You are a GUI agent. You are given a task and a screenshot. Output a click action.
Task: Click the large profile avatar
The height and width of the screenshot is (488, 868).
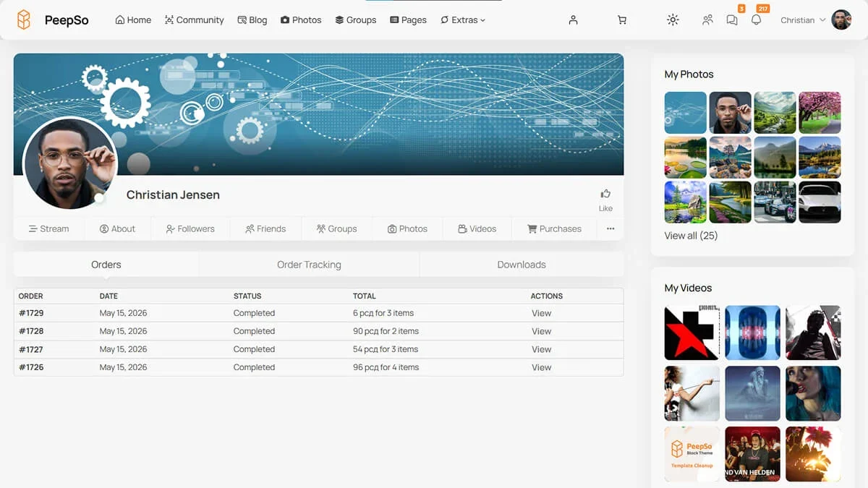tap(70, 164)
